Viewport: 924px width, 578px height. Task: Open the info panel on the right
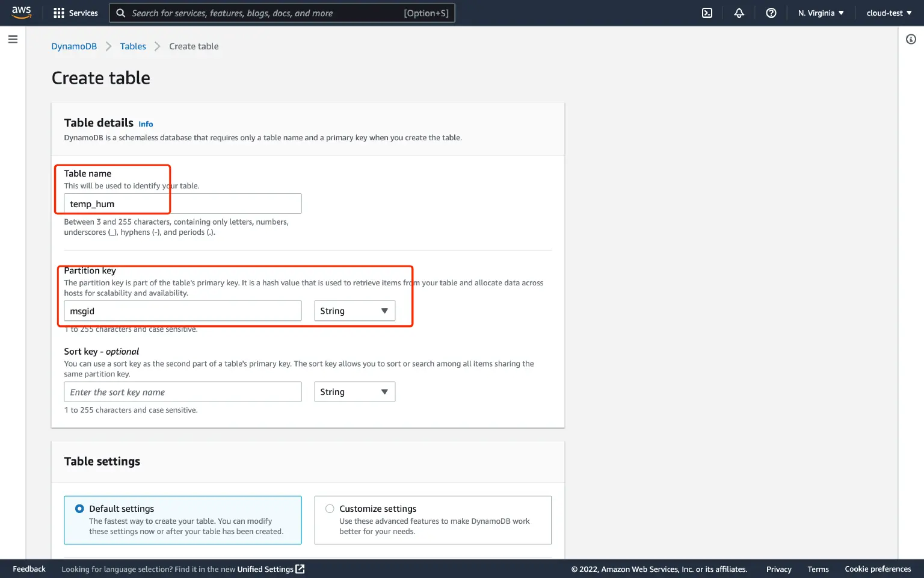click(x=910, y=39)
